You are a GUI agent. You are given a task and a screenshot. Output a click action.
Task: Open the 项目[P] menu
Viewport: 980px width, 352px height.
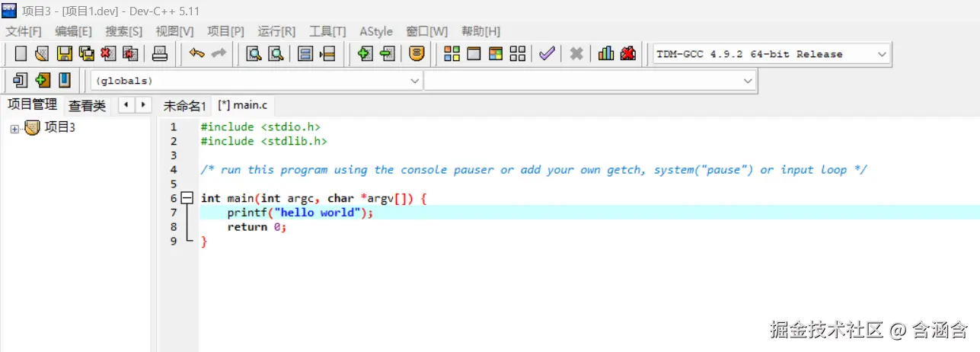coord(226,31)
